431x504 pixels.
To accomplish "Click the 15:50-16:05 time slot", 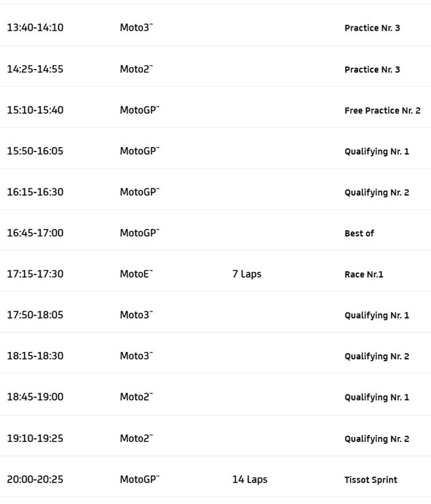I will pos(35,151).
